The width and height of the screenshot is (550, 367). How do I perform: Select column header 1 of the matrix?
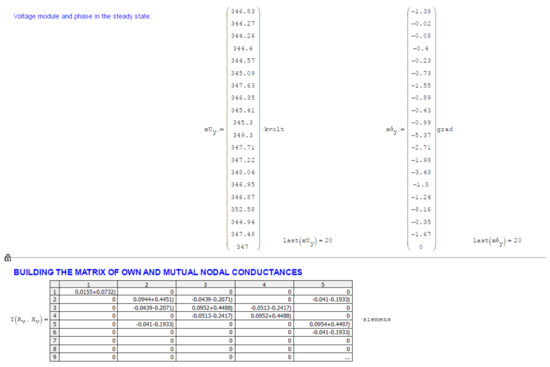coord(88,284)
